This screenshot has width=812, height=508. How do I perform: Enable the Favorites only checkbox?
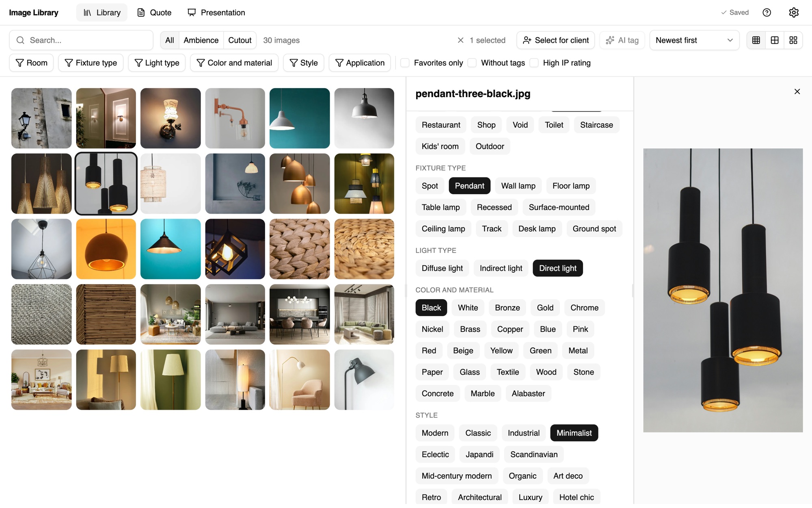tap(405, 63)
